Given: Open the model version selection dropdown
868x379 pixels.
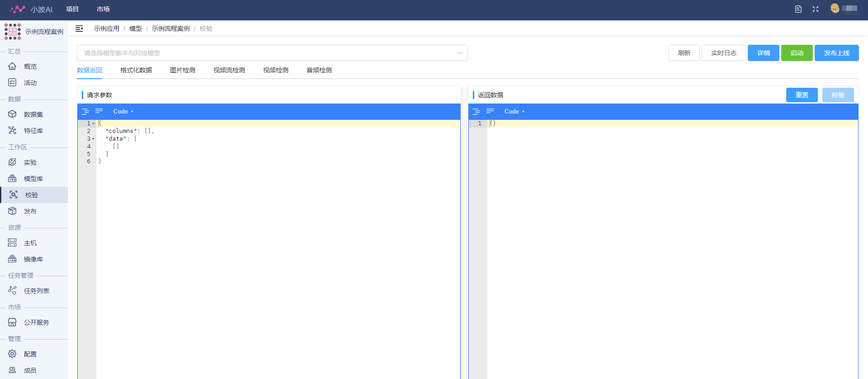Looking at the screenshot, I should [x=272, y=53].
